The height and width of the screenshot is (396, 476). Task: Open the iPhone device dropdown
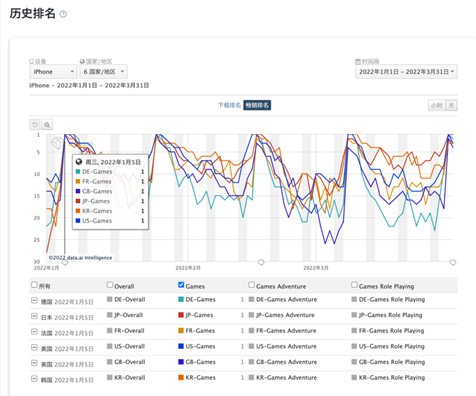53,72
